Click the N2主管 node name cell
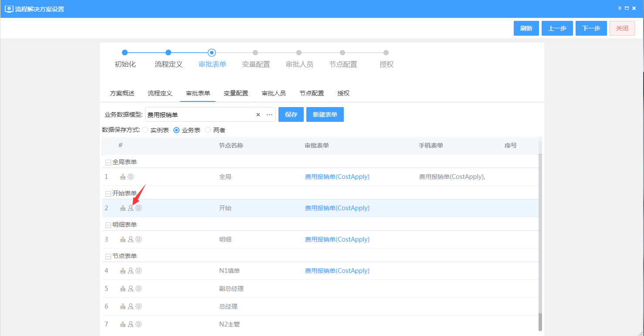The height and width of the screenshot is (336, 644). [230, 324]
